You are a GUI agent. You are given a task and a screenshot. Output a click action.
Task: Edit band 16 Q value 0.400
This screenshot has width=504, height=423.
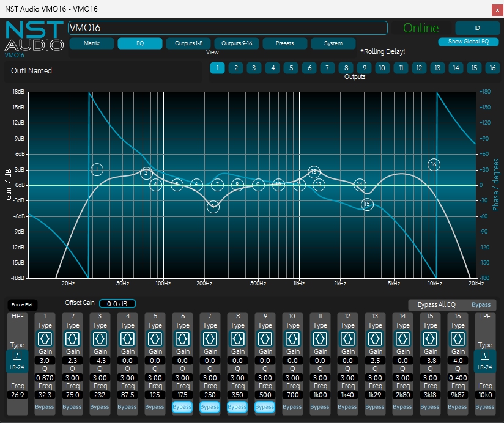click(458, 378)
